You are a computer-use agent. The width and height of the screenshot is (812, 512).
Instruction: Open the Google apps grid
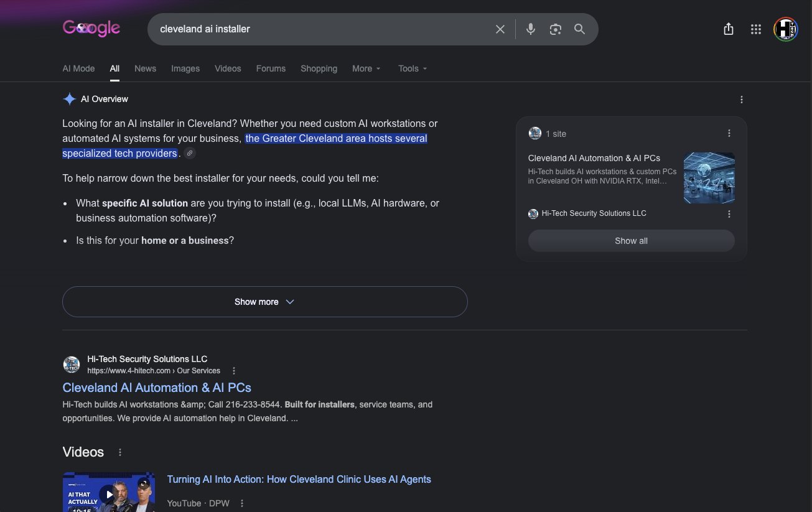(x=756, y=29)
